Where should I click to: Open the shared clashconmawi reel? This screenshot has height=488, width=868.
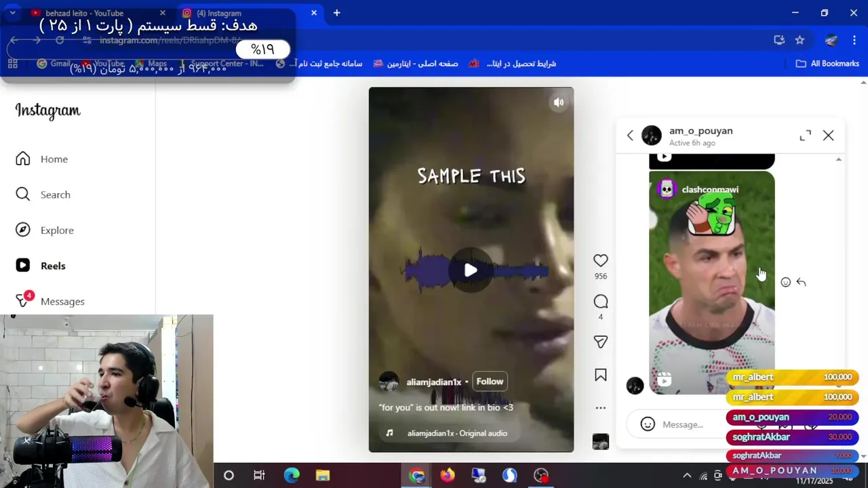coord(711,282)
